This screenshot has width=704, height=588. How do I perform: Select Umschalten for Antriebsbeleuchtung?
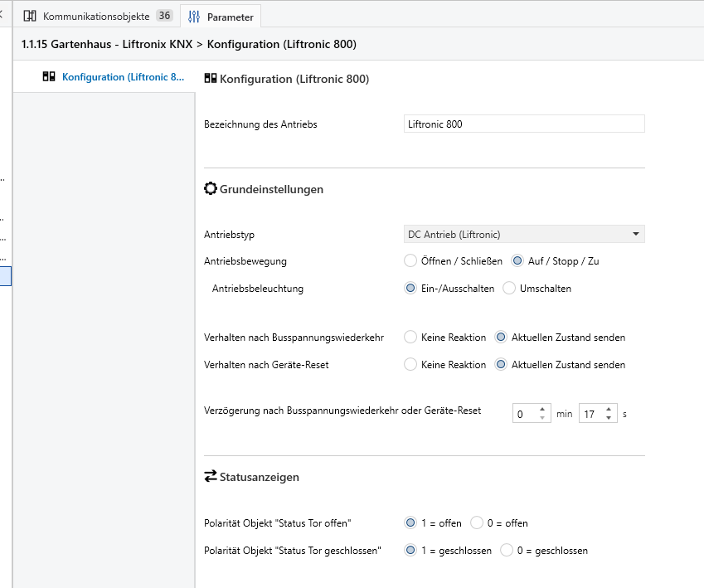[x=510, y=289]
